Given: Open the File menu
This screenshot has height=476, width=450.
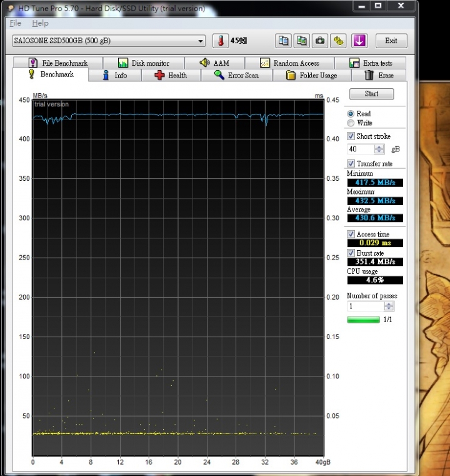Looking at the screenshot, I should [x=16, y=23].
